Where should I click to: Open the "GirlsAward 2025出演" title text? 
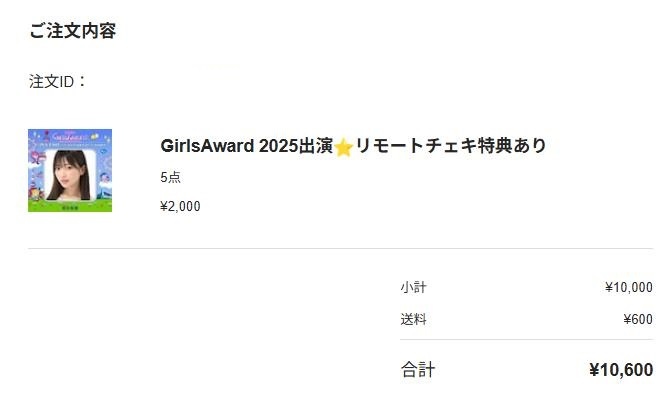point(247,146)
